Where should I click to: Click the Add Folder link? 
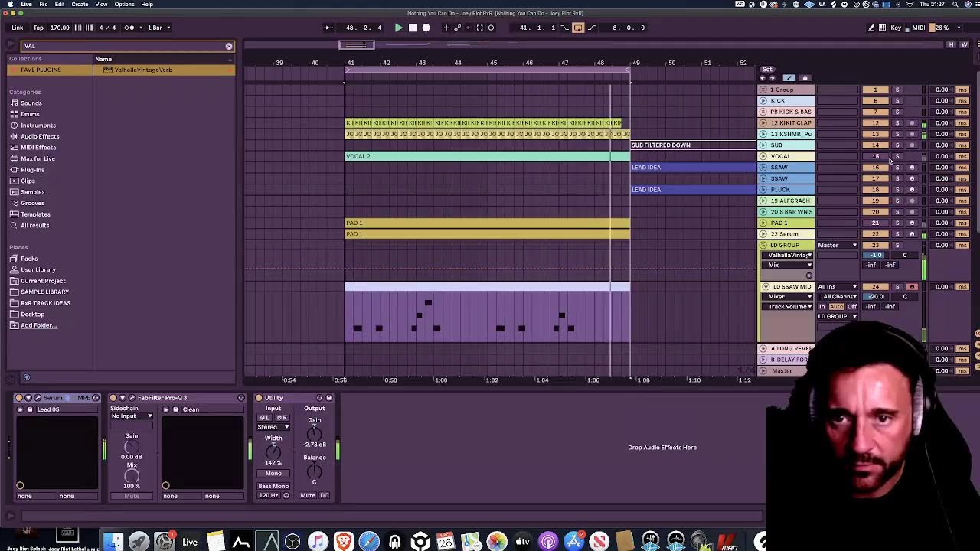[38, 325]
